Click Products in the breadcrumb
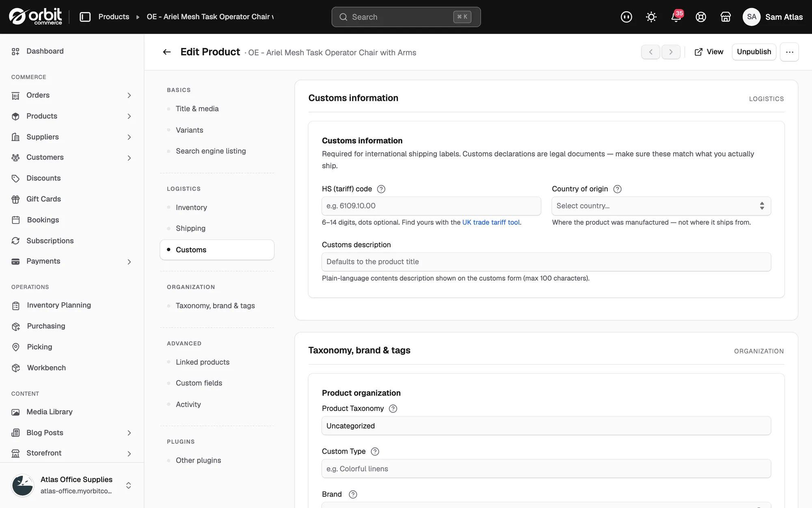Screen dimensions: 812x508 [x=114, y=17]
